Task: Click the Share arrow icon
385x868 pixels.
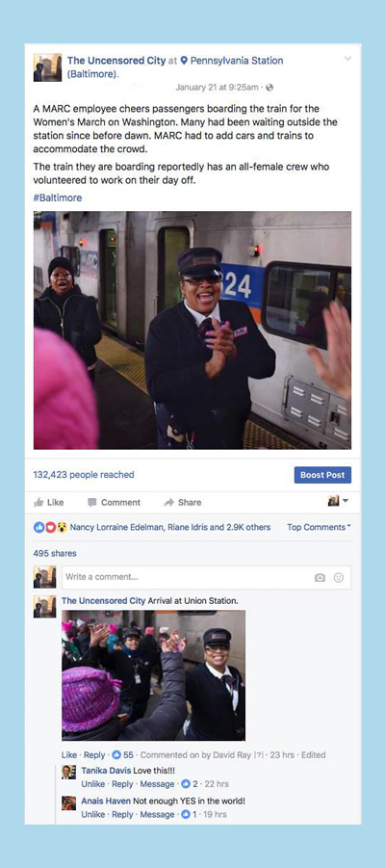Action: tap(169, 503)
